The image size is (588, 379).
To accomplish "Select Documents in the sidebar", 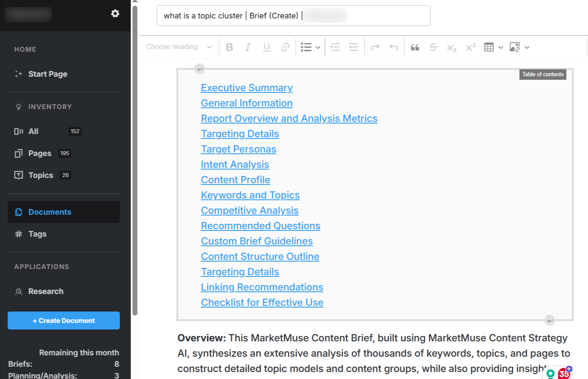I will click(x=64, y=212).
